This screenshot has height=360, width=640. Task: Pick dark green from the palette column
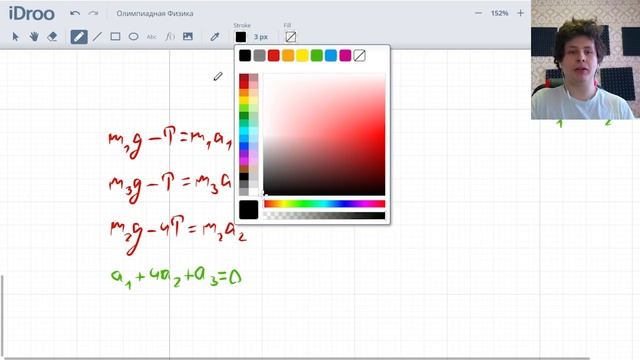[x=244, y=116]
